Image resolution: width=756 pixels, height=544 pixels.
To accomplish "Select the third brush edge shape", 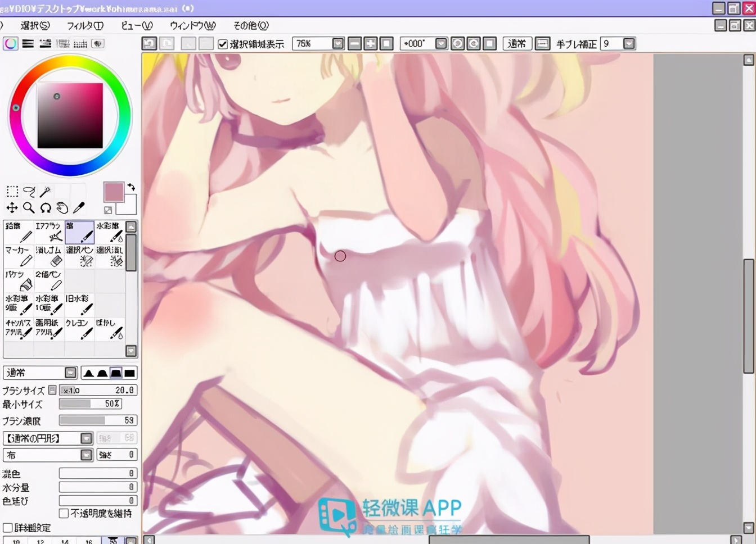I will [116, 373].
